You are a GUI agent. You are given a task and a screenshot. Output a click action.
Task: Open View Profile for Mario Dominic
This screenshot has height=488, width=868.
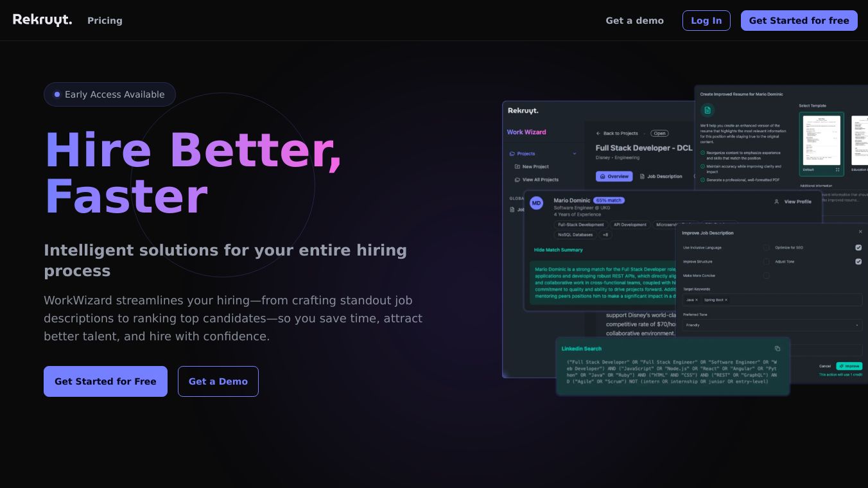(x=793, y=202)
